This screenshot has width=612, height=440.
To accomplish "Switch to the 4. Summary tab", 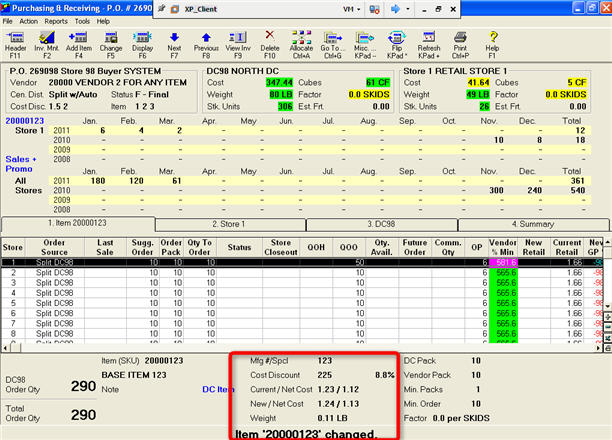I will [x=535, y=224].
